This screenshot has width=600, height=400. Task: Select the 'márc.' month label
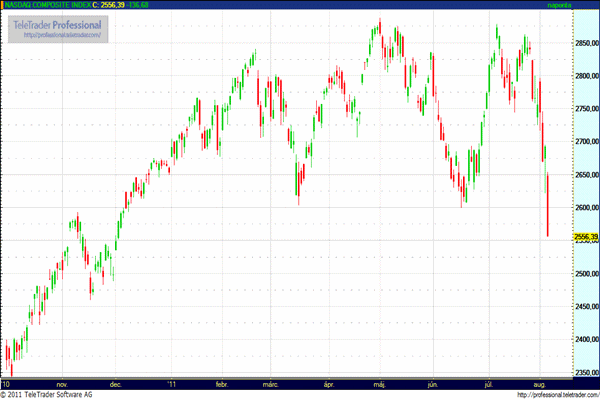point(270,383)
